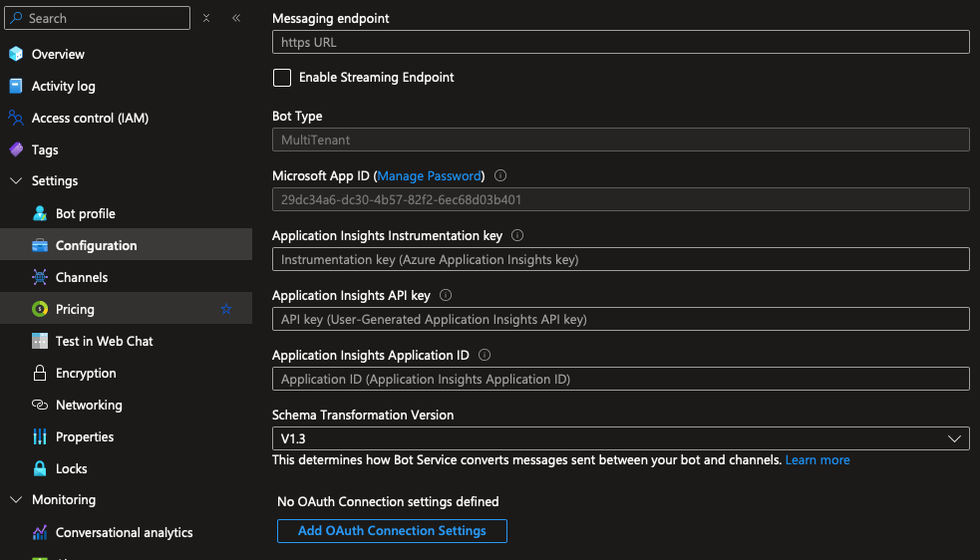
Task: Click the Encryption padlock icon
Action: tap(40, 373)
